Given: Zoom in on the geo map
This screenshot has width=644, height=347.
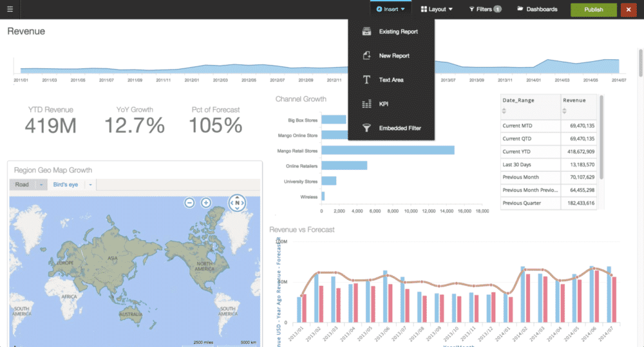Looking at the screenshot, I should 206,203.
